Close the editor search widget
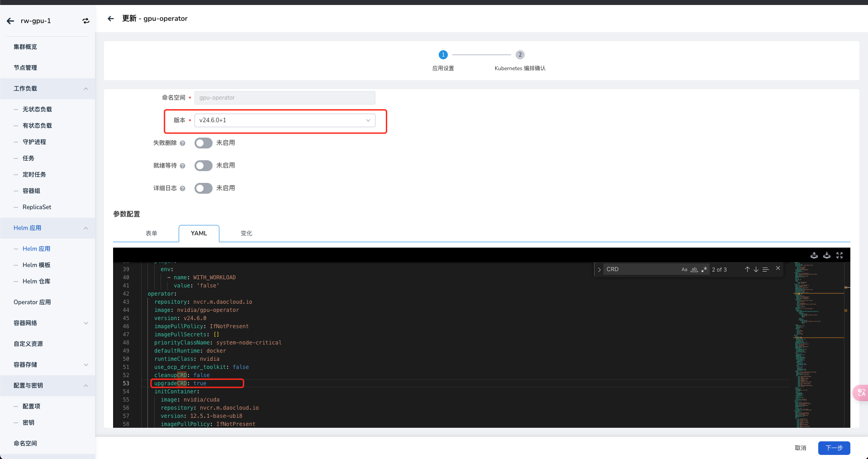This screenshot has width=868, height=459. point(778,268)
